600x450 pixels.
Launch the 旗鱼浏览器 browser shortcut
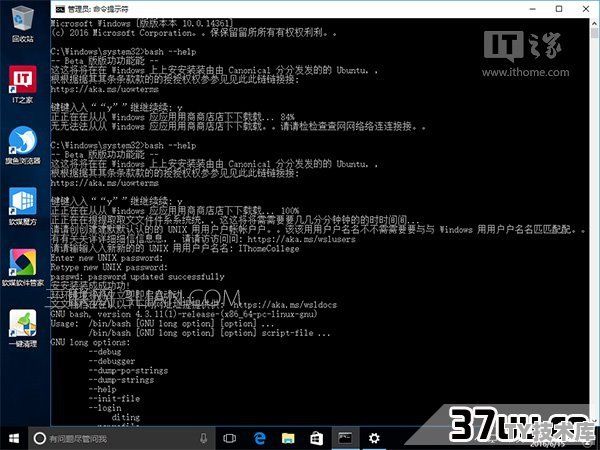click(23, 146)
